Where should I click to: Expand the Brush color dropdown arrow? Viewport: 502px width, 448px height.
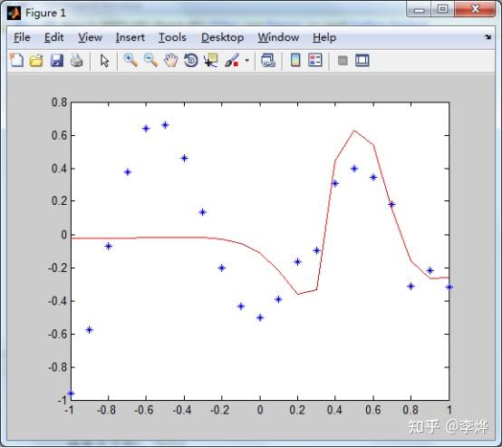(x=246, y=60)
